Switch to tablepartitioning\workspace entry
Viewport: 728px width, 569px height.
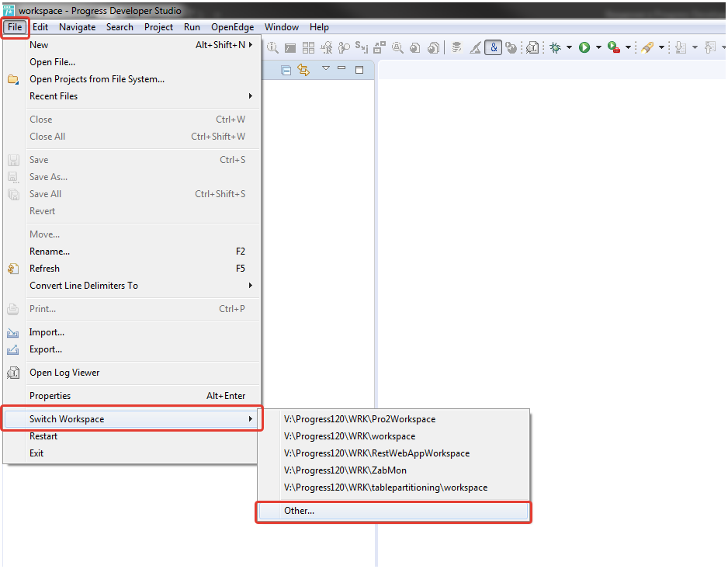pyautogui.click(x=393, y=488)
